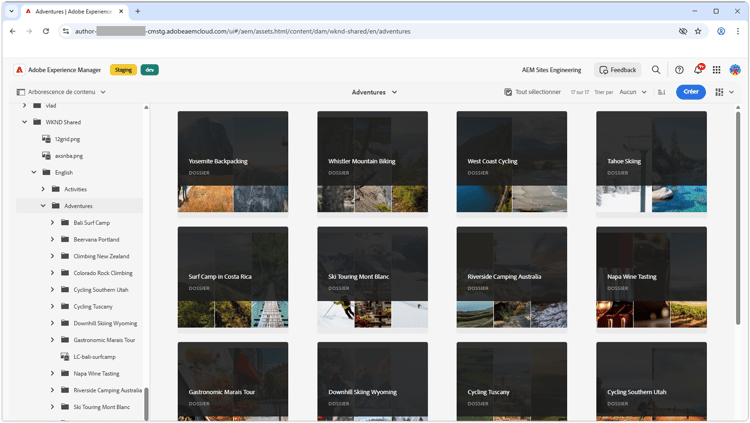Toggle Tout sélectionner select-all

532,92
